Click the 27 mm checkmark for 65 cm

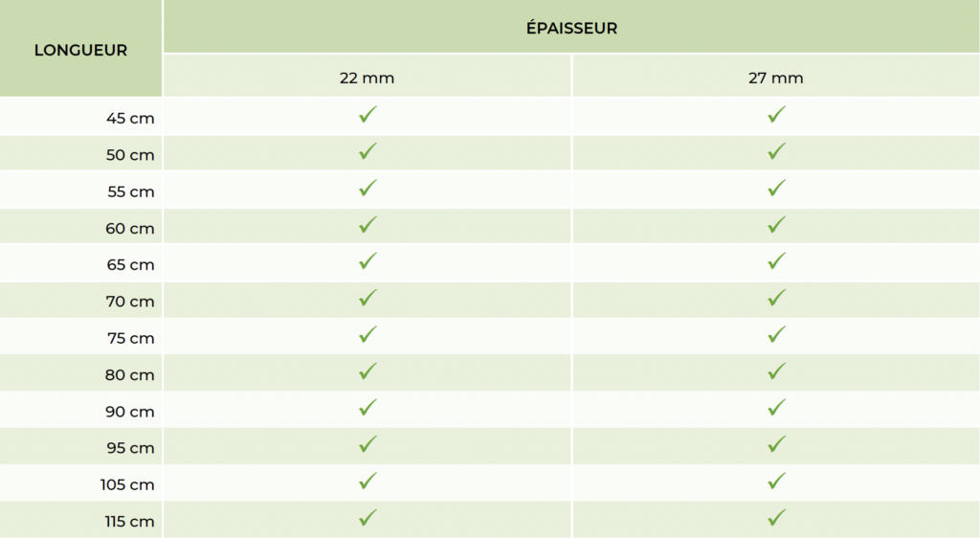(776, 261)
